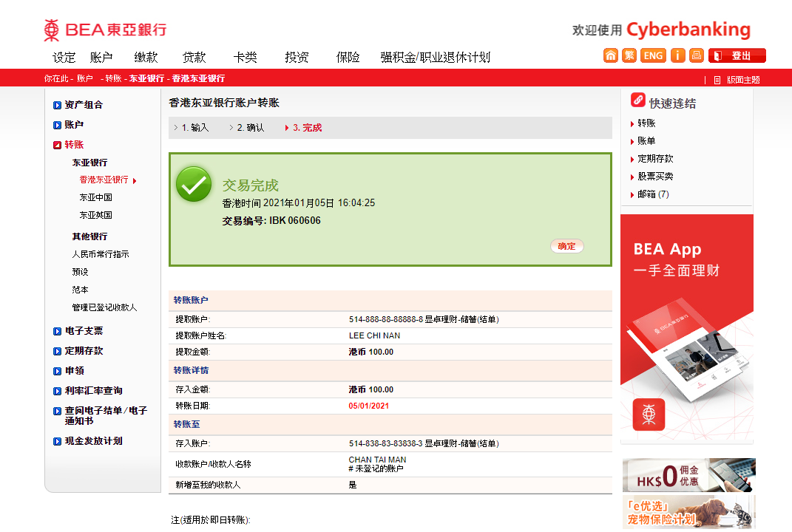792x532 pixels.
Task: Click deposit account 514-838-83-83838-3
Action: 386,443
